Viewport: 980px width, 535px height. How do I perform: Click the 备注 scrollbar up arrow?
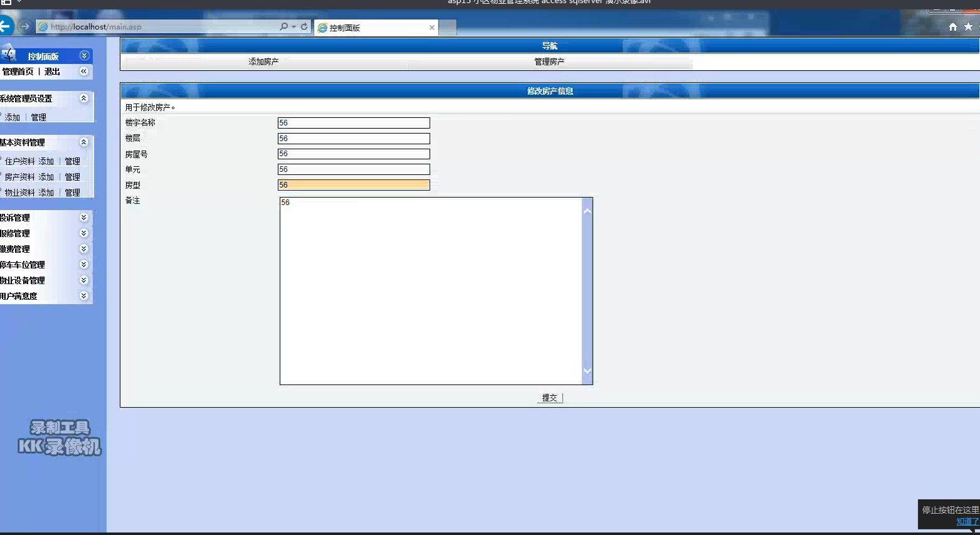tap(587, 211)
